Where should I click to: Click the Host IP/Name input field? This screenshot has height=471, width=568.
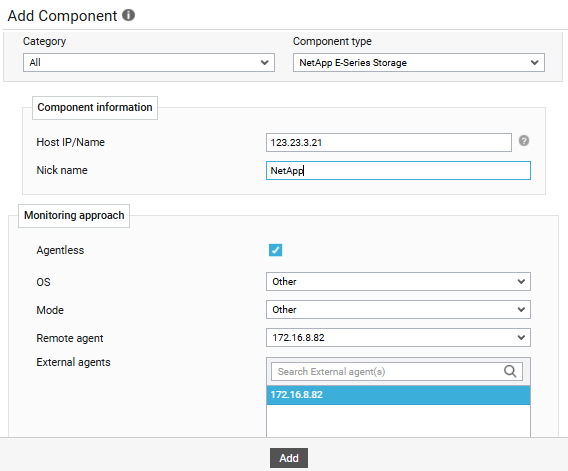click(389, 142)
